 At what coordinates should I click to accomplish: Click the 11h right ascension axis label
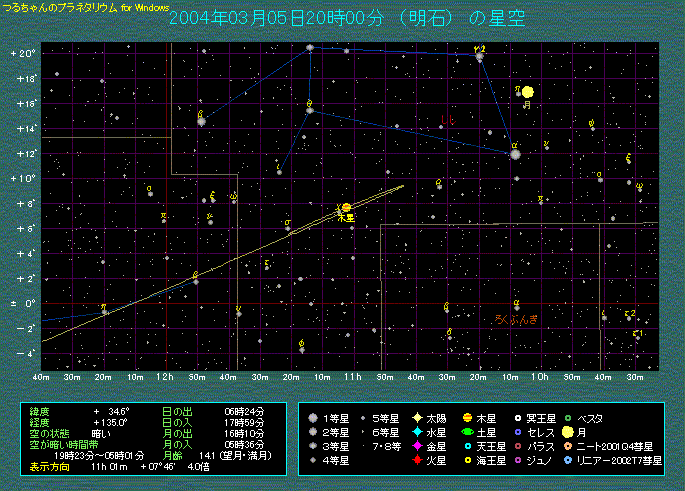coord(351,376)
